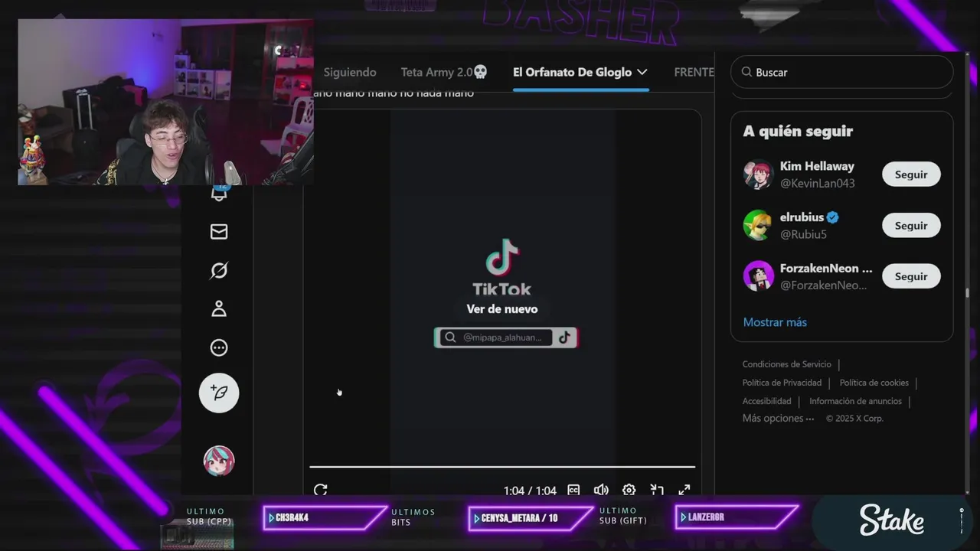980x551 pixels.
Task: Click the Stake logo in overlay
Action: (892, 520)
